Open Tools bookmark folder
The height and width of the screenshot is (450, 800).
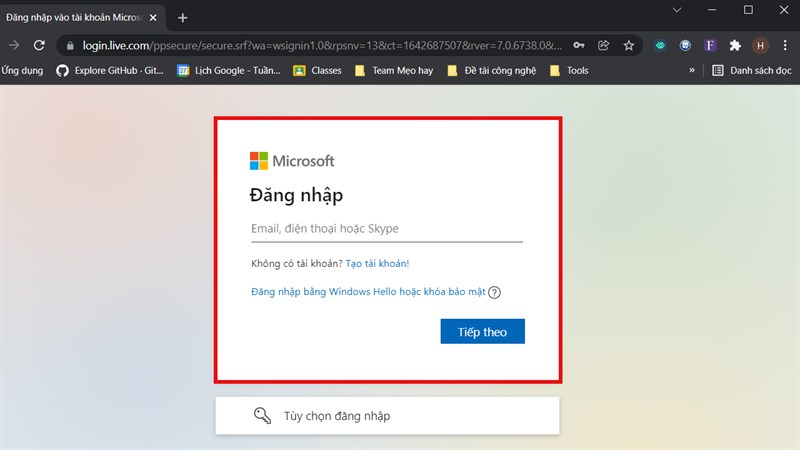click(569, 70)
